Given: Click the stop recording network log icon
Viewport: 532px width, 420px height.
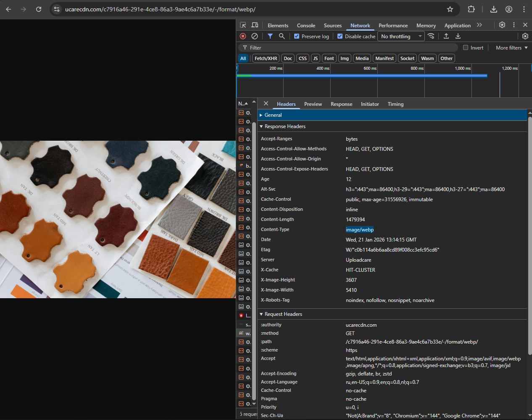Looking at the screenshot, I should (243, 36).
